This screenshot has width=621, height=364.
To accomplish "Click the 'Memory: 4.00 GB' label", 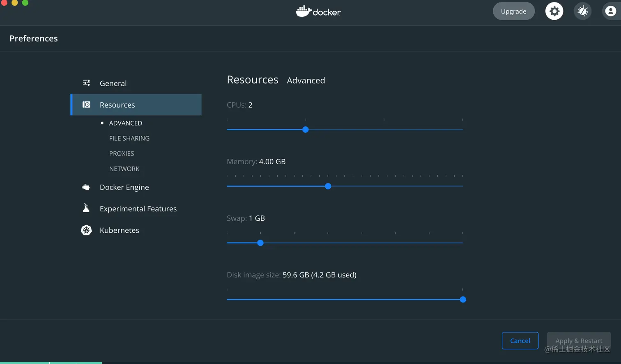I will click(256, 162).
